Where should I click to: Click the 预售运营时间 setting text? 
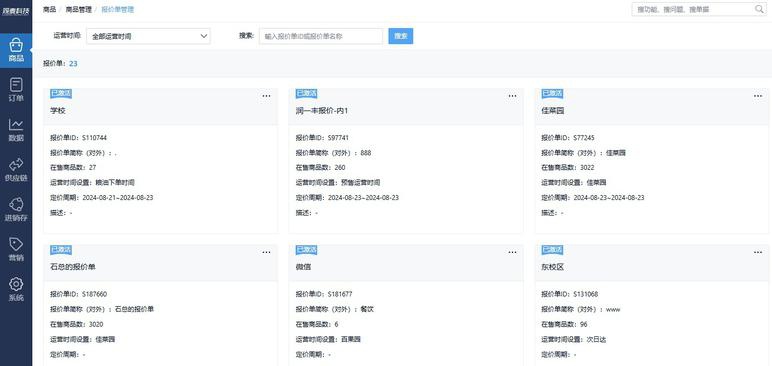coord(360,182)
